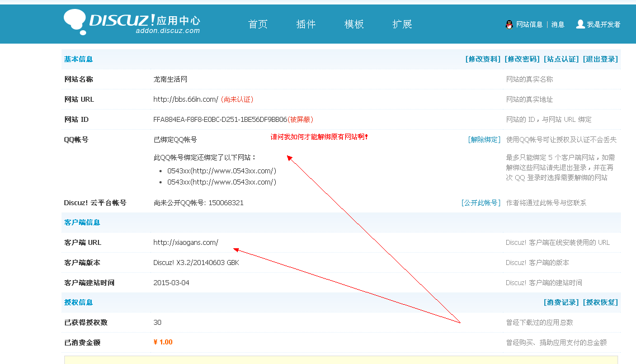Click the first 0543xx bound site entry

[222, 171]
